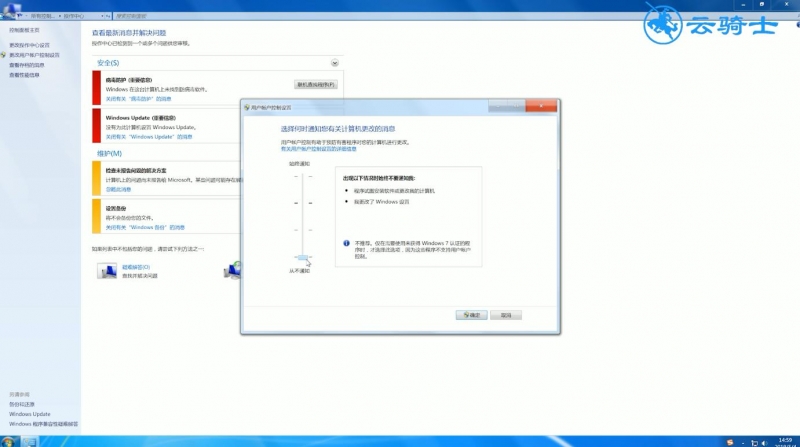Click the 疑难解答 computer icon
Image resolution: width=800 pixels, height=447 pixels.
click(107, 270)
